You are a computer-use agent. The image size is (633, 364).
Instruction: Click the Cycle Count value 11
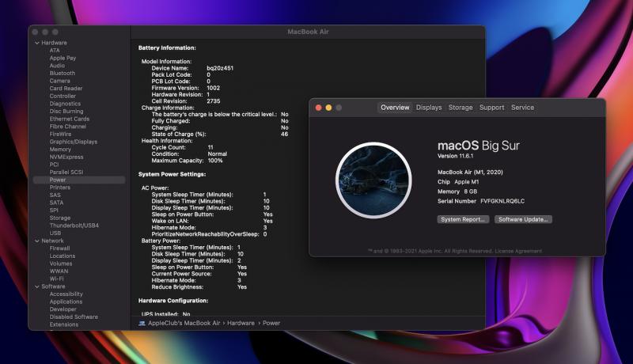click(210, 148)
